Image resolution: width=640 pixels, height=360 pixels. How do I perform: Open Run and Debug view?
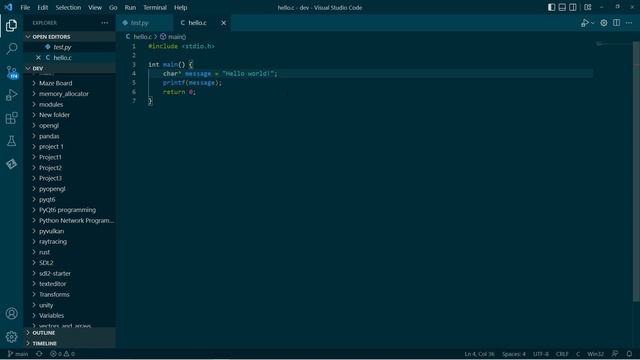11,95
